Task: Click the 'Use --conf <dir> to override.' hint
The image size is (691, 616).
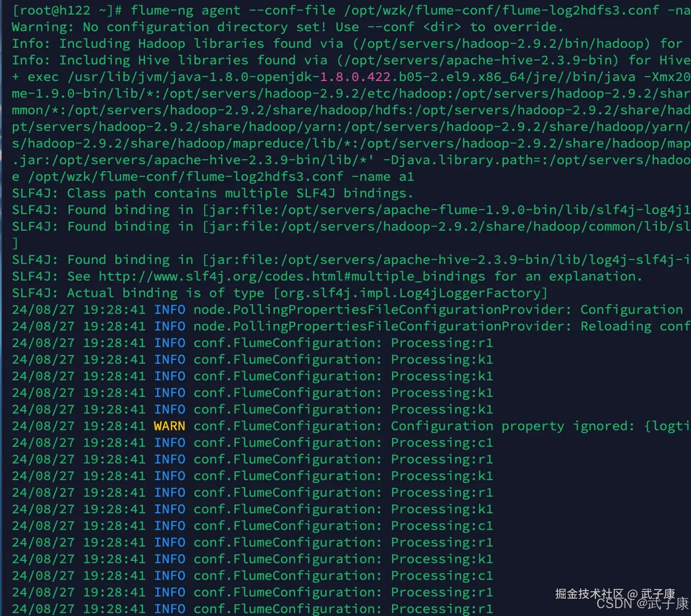Action: 450,27
